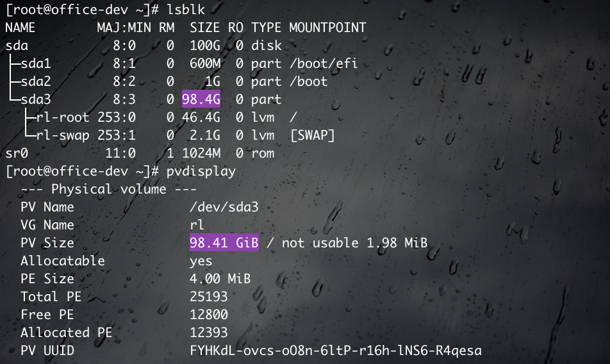Click the sr0 rom device name
The image size is (610, 364).
pos(17,153)
